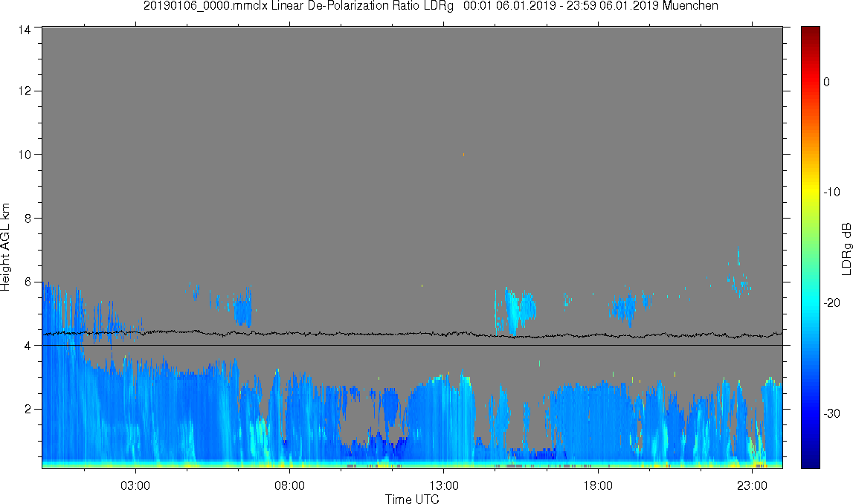Click the height tick label '12'
Screen dimensions: 853x504
(24, 91)
